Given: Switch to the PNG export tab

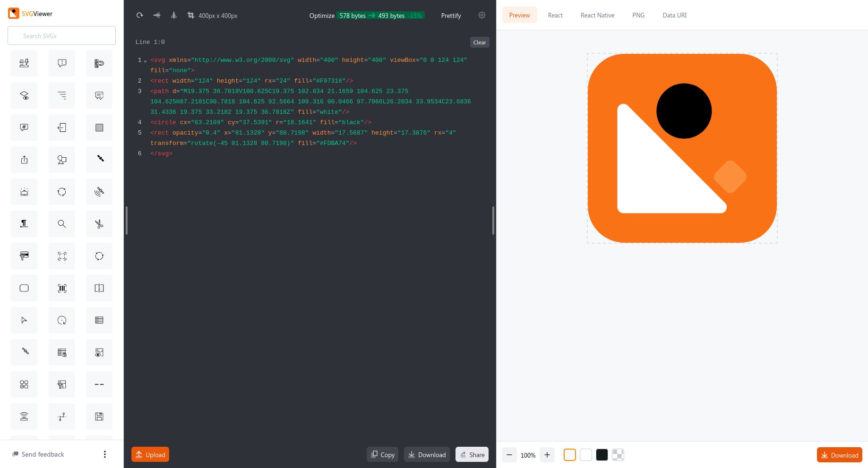Looking at the screenshot, I should (638, 15).
